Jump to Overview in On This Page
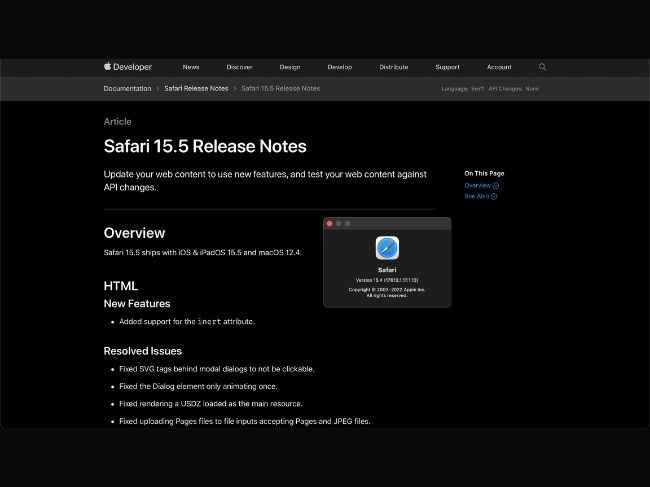 click(x=481, y=186)
